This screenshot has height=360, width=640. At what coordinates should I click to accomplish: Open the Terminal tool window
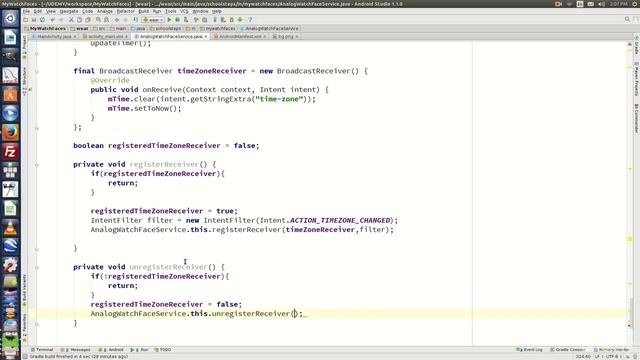(42, 350)
